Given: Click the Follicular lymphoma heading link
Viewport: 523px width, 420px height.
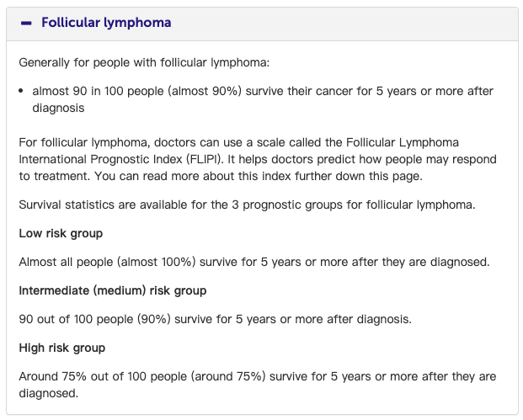Looking at the screenshot, I should tap(106, 23).
